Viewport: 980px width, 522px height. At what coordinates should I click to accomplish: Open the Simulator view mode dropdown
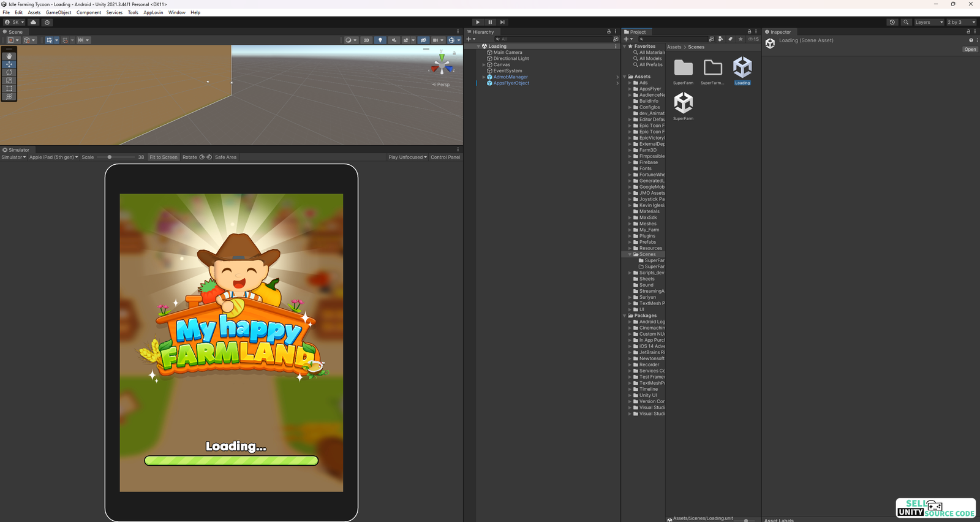[13, 157]
